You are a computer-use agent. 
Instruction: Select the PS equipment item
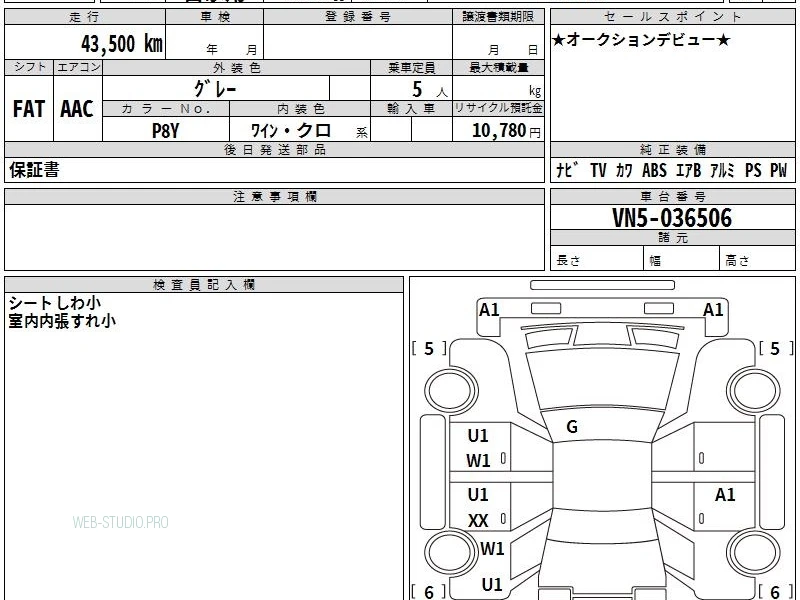click(x=753, y=170)
